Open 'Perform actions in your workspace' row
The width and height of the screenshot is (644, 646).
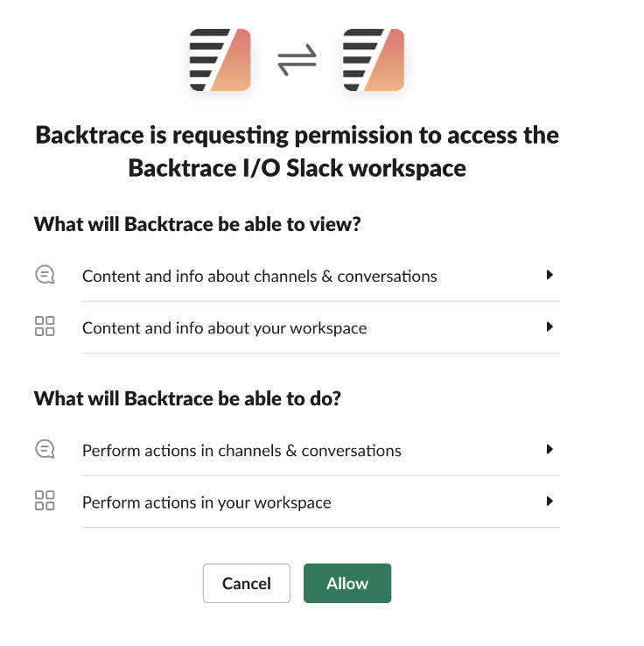pos(206,503)
